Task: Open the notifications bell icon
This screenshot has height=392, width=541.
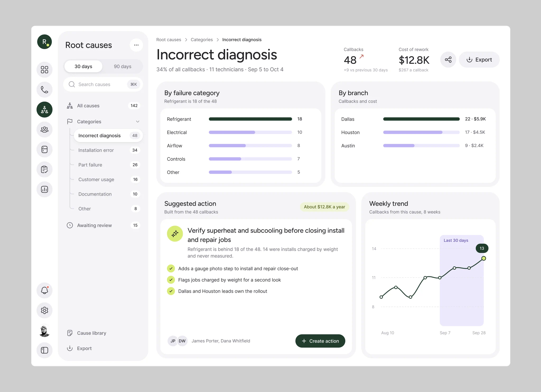Action: click(44, 290)
